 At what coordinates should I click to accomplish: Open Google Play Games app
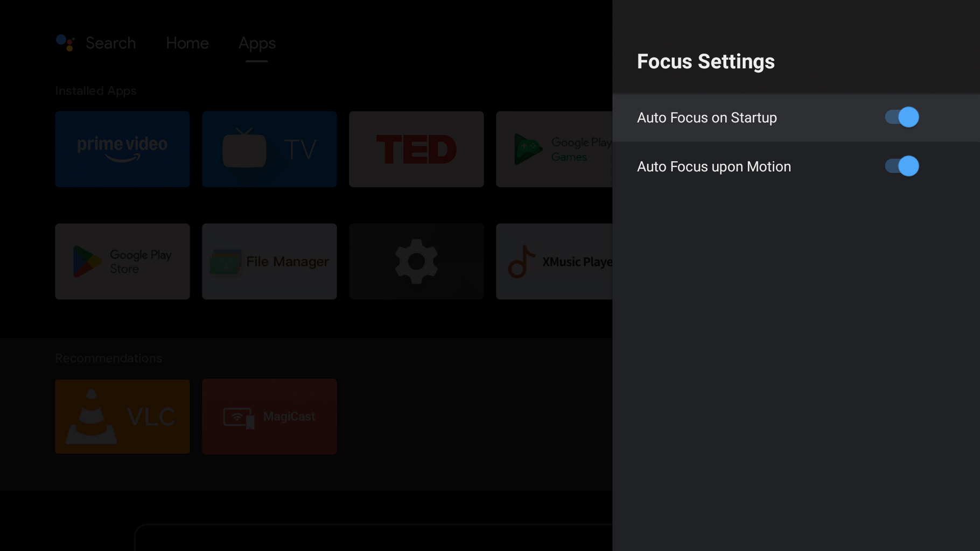[x=554, y=149]
